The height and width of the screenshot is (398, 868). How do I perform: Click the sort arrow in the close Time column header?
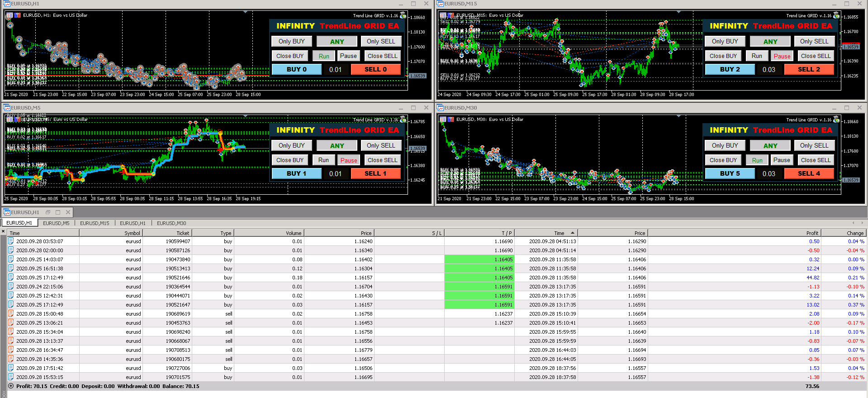click(573, 233)
